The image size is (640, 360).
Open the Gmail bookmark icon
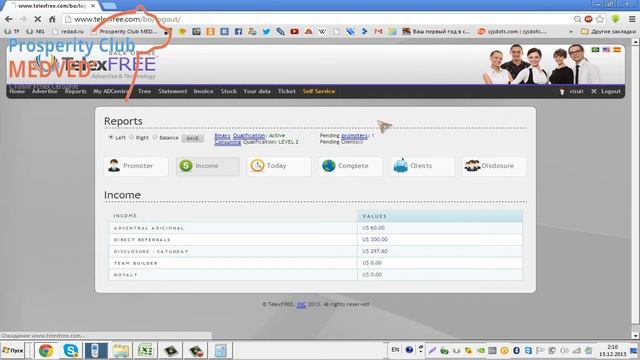pos(378,31)
